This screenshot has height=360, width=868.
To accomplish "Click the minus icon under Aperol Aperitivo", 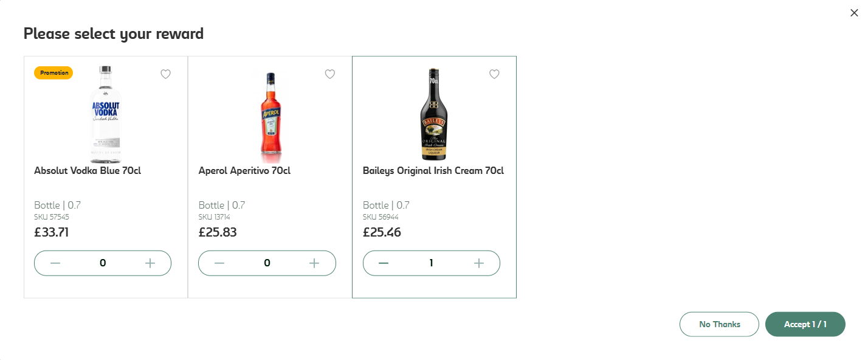I will tap(219, 263).
